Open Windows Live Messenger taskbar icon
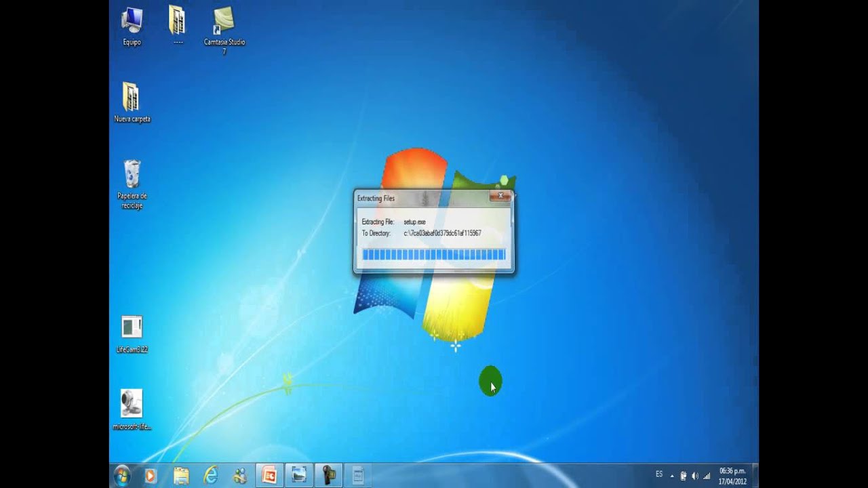 click(240, 476)
